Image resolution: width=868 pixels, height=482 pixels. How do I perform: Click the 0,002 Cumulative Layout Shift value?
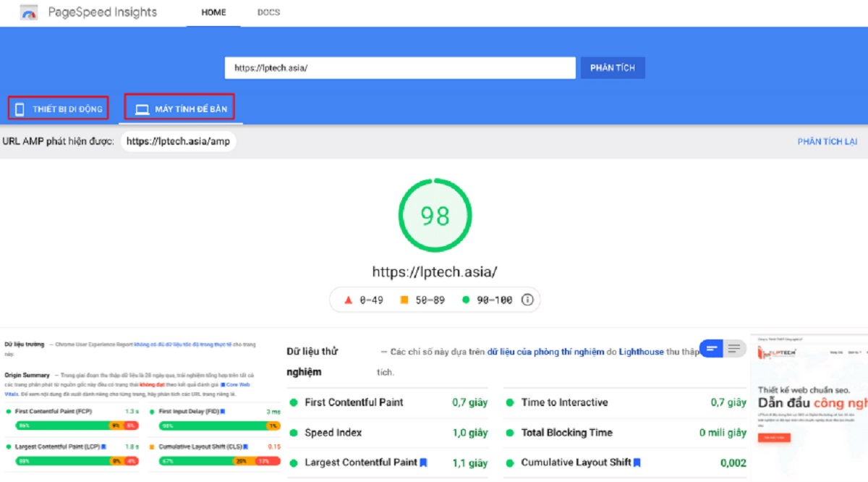point(733,463)
